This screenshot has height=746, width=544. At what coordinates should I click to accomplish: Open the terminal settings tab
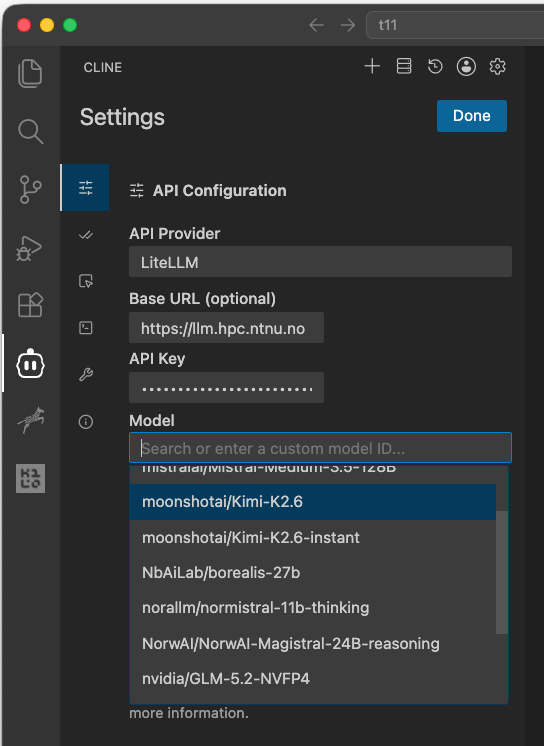[x=86, y=328]
